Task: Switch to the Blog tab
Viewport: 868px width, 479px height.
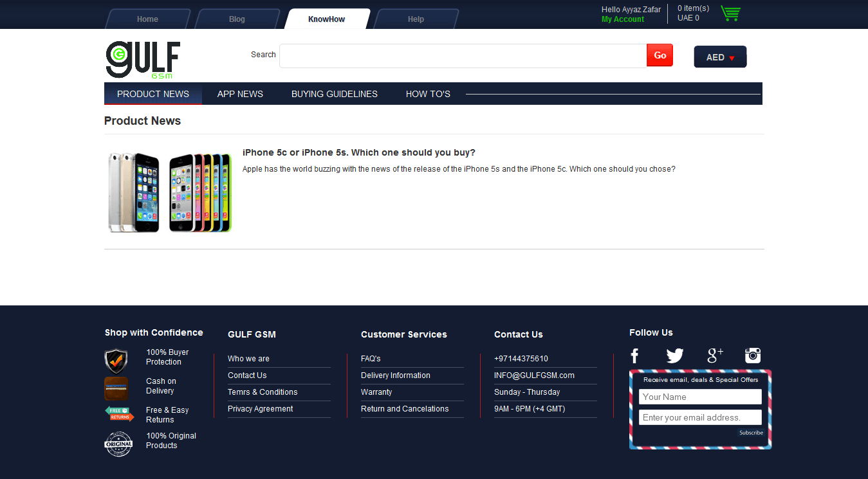Action: [x=237, y=19]
